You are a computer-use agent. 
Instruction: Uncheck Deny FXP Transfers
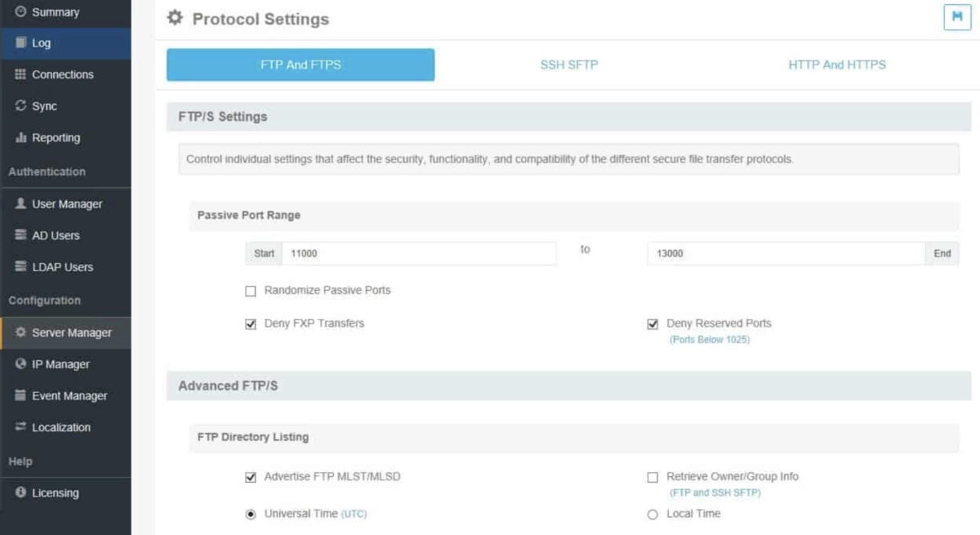click(251, 324)
